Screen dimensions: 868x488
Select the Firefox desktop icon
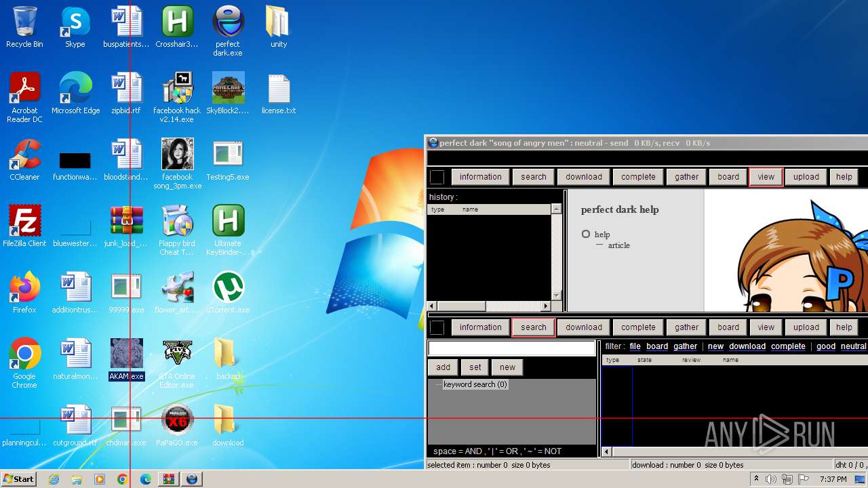click(24, 293)
